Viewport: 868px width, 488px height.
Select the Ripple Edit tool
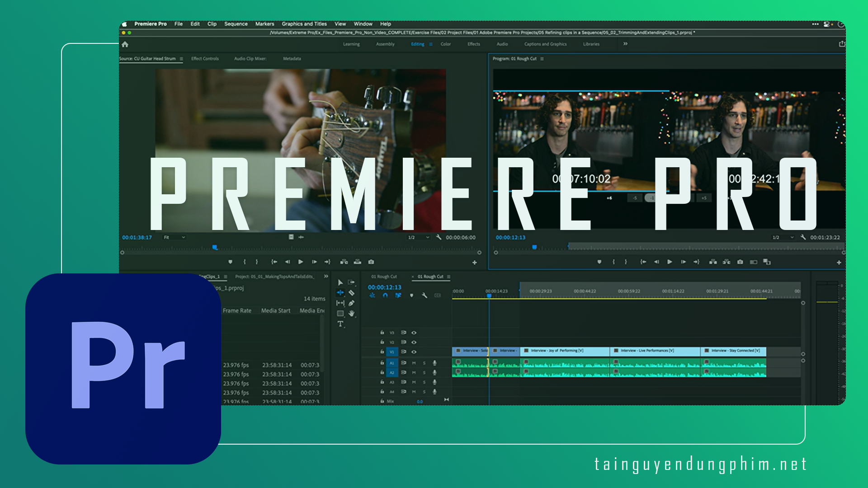click(340, 293)
